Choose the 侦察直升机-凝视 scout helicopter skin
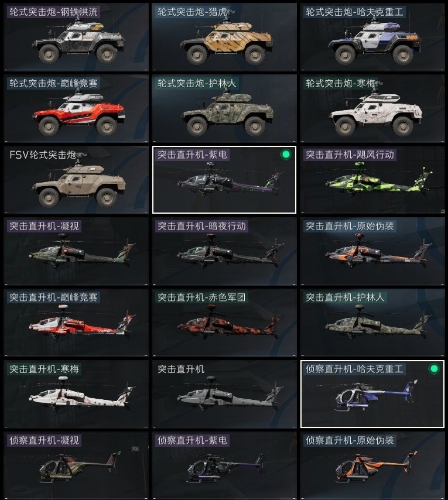Image resolution: width=448 pixels, height=500 pixels. (76, 465)
